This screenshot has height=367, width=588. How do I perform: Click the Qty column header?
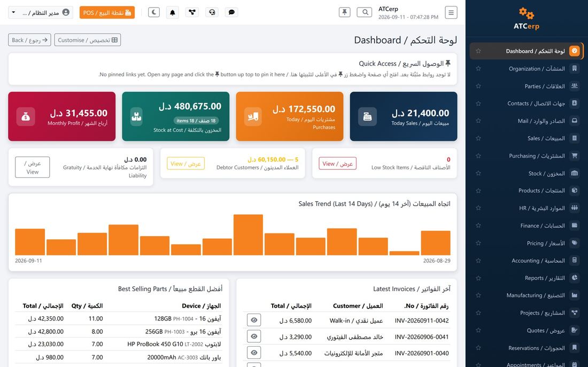pos(87,306)
